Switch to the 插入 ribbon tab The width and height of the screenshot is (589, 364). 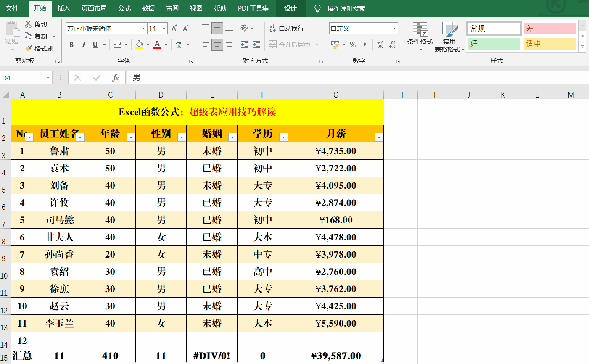coord(63,8)
